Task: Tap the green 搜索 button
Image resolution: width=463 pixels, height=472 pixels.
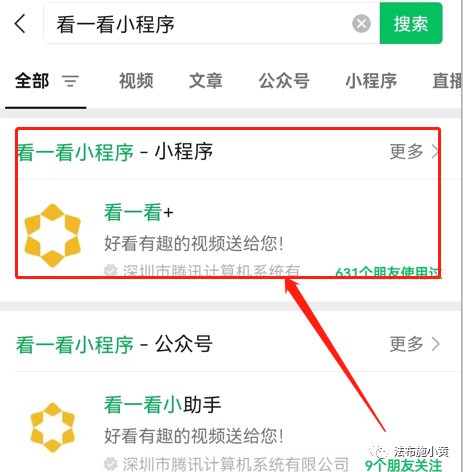Action: point(411,23)
